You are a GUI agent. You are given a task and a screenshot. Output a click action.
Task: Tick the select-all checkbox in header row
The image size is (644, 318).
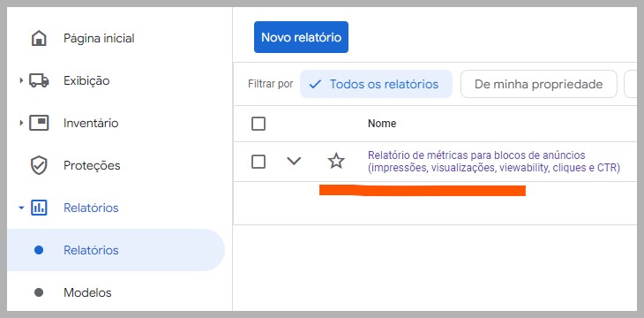258,124
